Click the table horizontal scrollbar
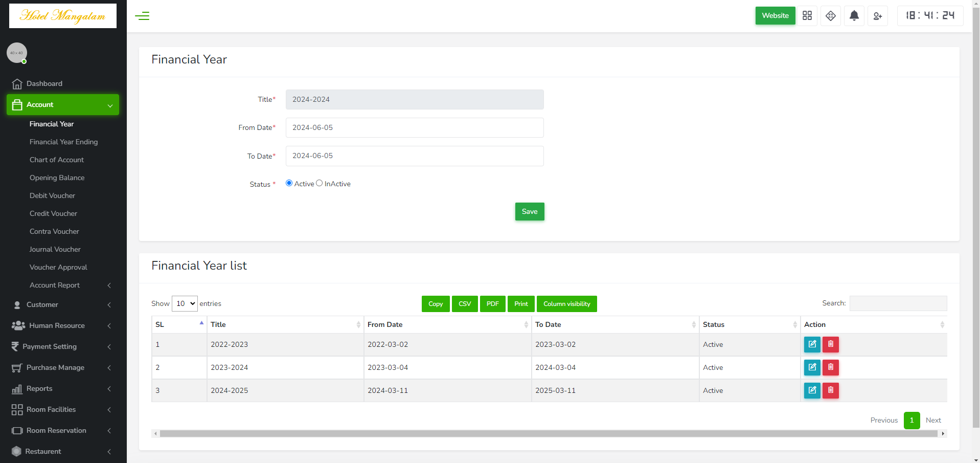980x463 pixels. pos(549,433)
